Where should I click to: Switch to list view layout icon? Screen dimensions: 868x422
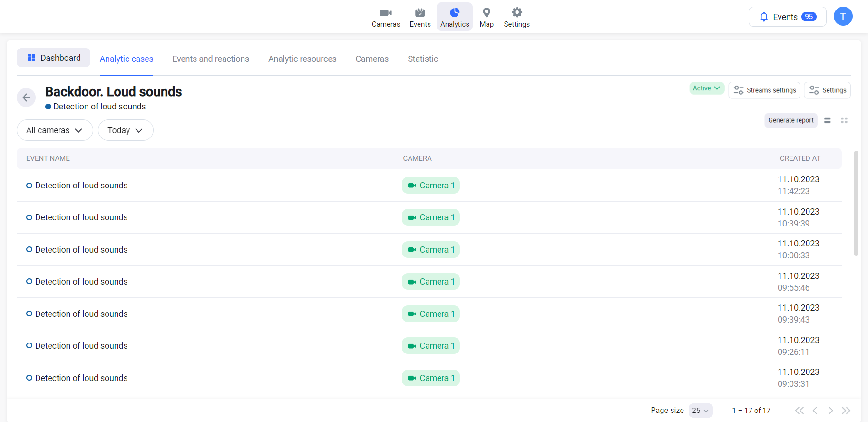828,120
